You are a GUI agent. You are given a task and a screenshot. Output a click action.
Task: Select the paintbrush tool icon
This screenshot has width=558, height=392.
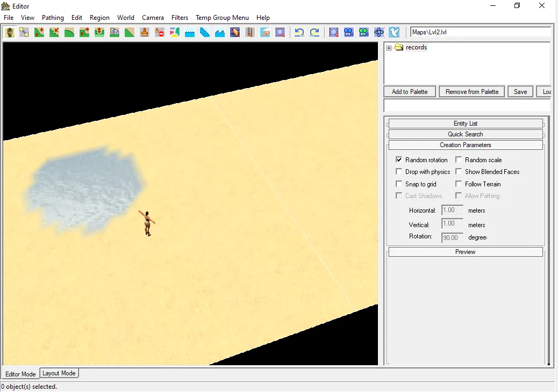tap(145, 32)
